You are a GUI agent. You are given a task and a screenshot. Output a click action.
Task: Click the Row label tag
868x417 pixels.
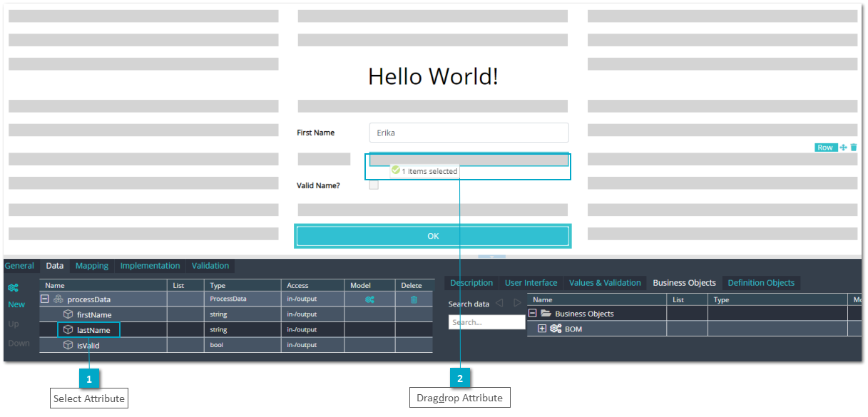point(826,148)
